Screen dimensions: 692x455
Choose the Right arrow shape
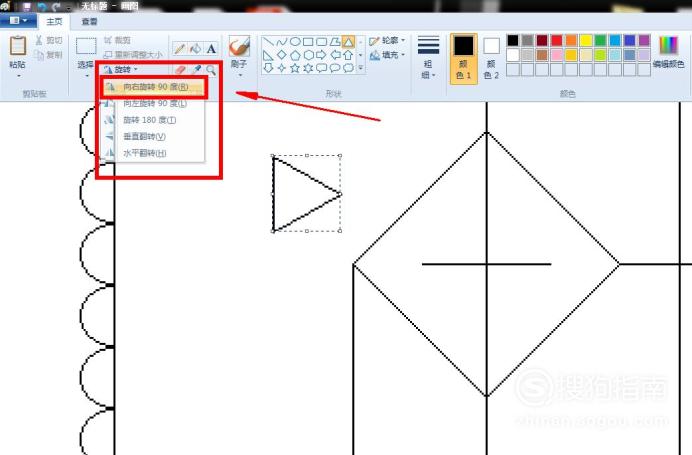point(321,55)
